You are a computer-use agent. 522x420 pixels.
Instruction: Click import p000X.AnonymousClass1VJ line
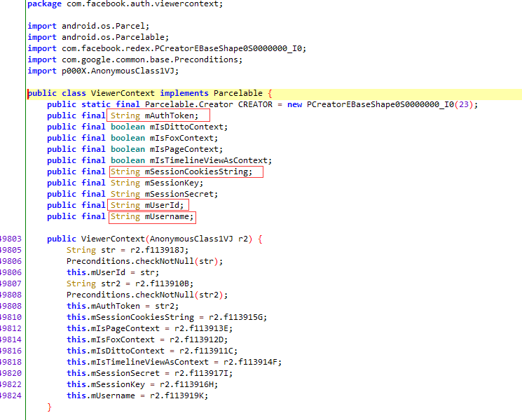click(103, 71)
